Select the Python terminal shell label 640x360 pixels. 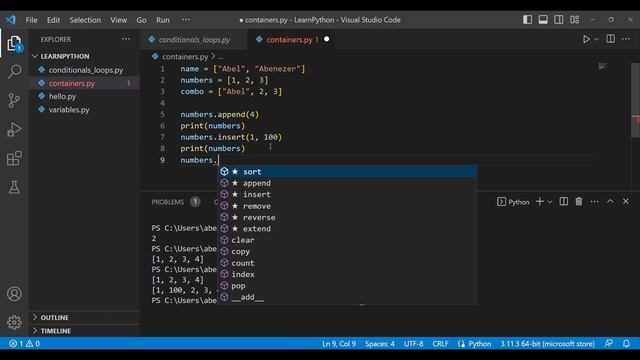(513, 202)
